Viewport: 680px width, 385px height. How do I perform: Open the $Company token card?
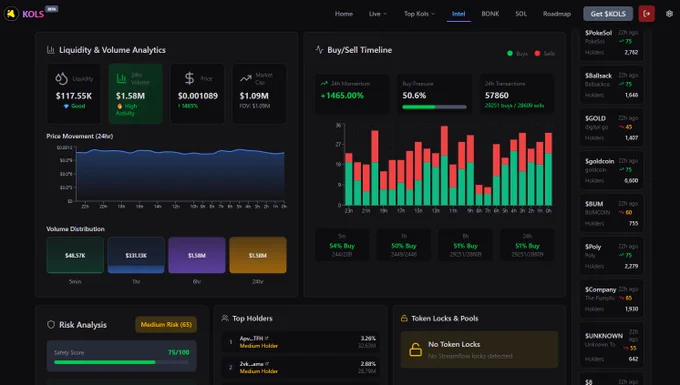click(x=611, y=298)
